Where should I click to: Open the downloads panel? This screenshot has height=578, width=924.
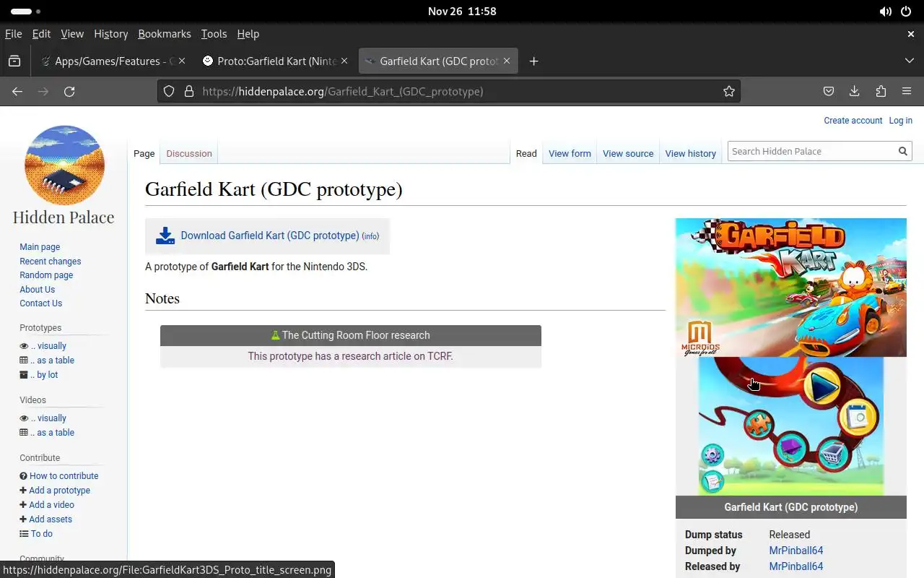(855, 91)
